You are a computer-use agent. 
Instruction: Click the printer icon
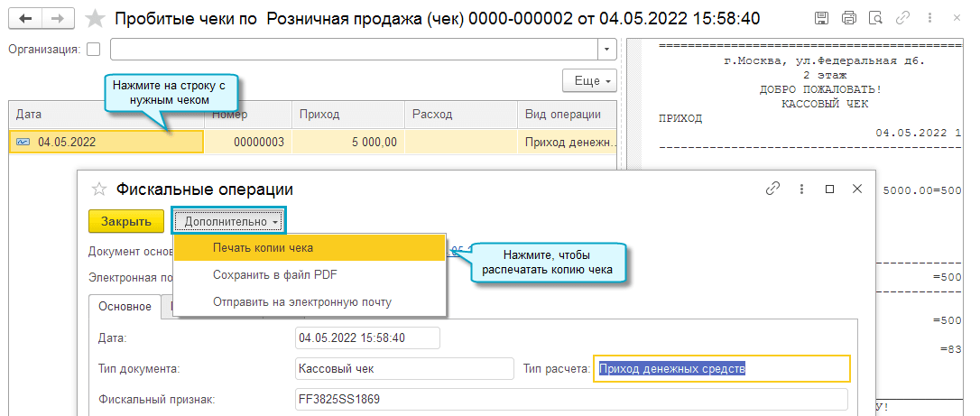[848, 18]
